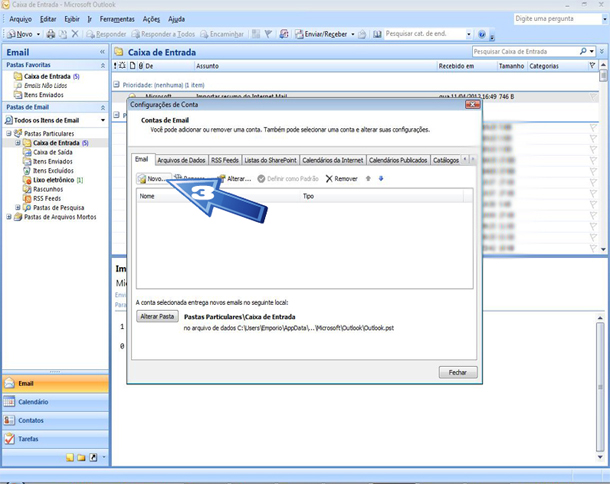
Task: Click Responder a Todos in the toolbar
Action: pos(163,34)
